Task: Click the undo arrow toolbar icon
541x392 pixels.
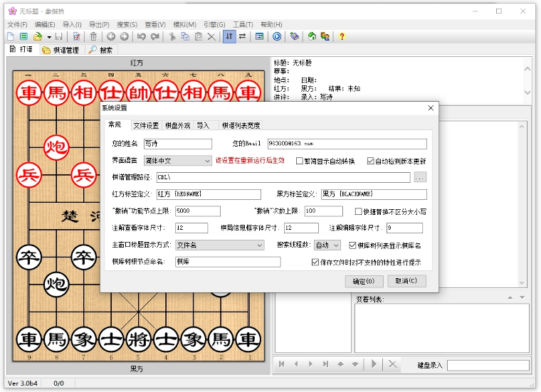Action: coord(141,36)
